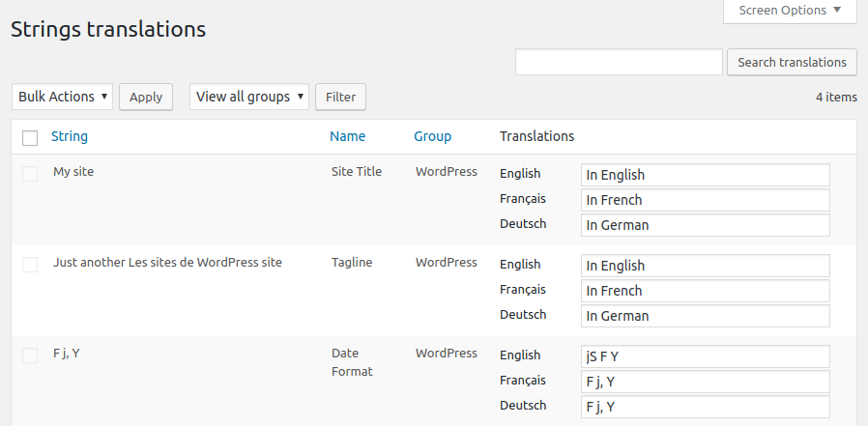Edit the Date Format Deutsch translation field
The width and height of the screenshot is (868, 426).
pos(705,407)
